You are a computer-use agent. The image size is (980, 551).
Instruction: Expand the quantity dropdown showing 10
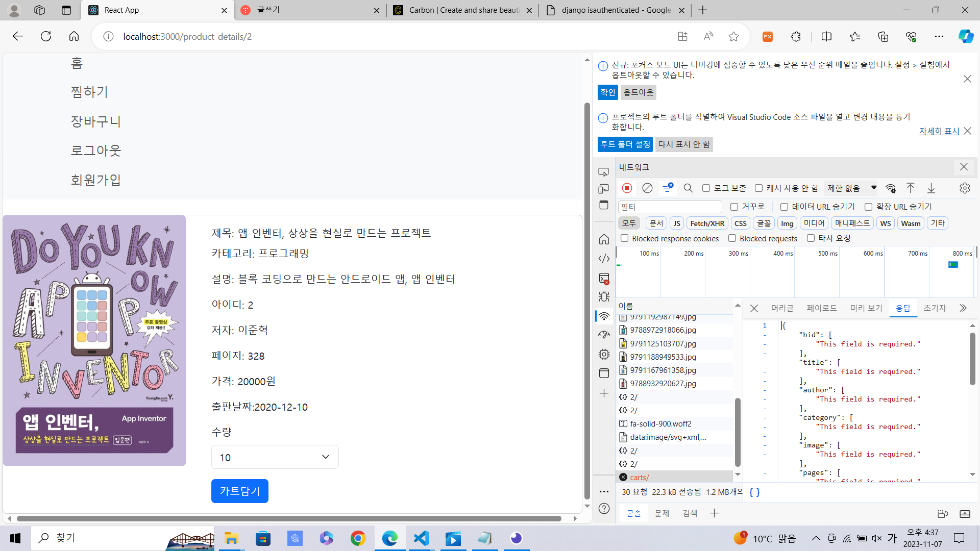click(x=275, y=457)
